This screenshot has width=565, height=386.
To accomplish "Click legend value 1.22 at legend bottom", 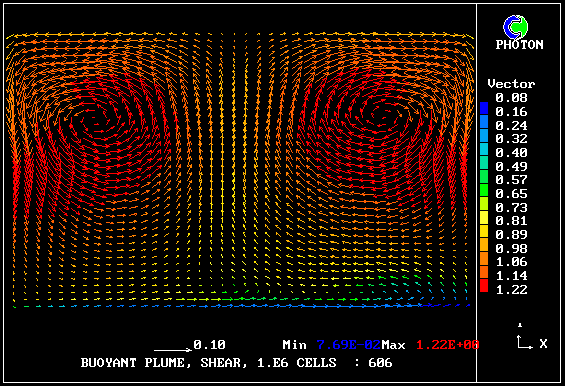I will coord(511,289).
